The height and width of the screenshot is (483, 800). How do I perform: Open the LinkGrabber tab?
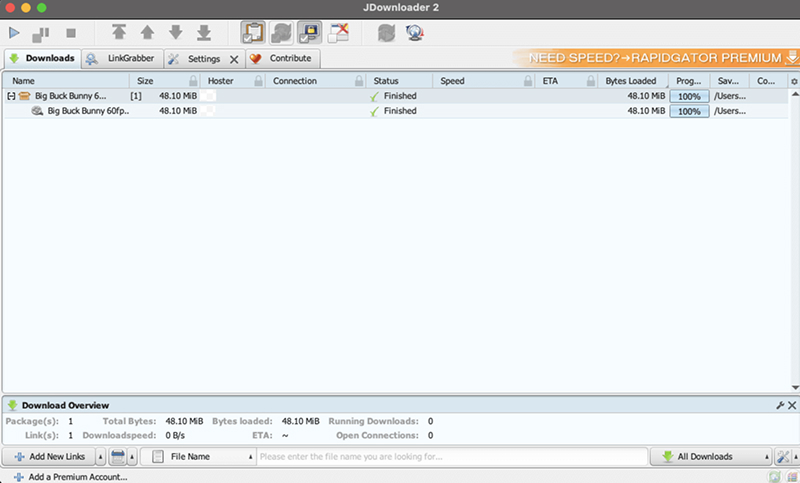pyautogui.click(x=122, y=59)
